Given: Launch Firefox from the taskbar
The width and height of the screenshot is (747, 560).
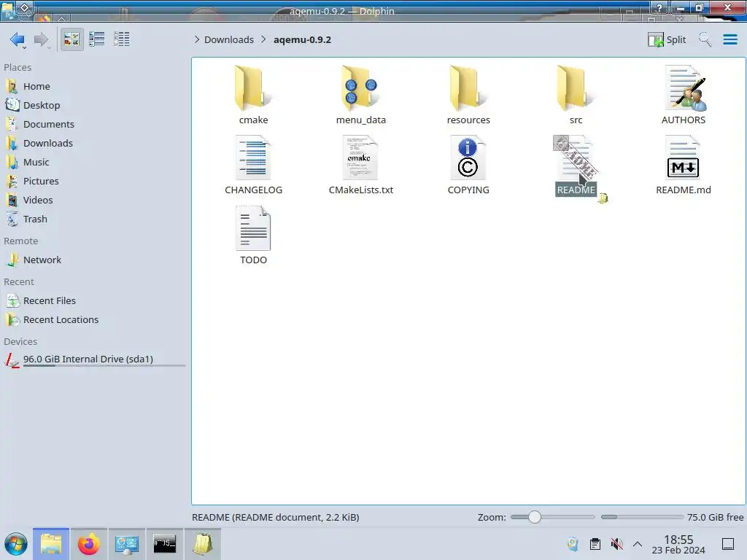Looking at the screenshot, I should tap(89, 544).
